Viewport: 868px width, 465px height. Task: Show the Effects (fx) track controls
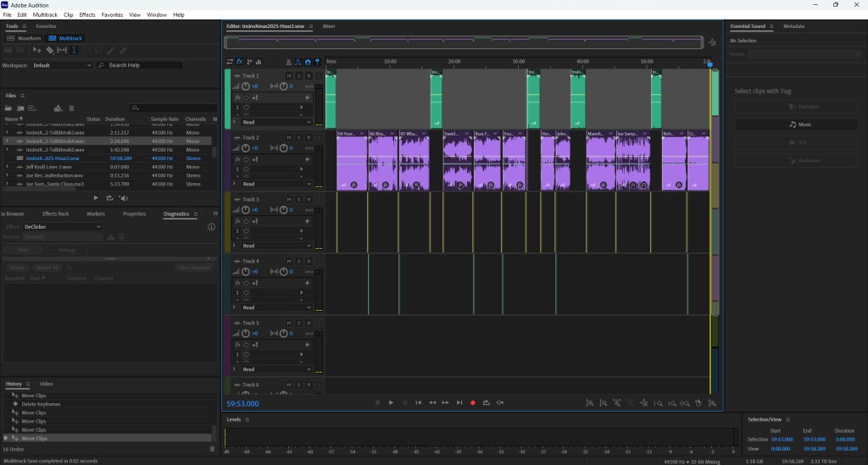(239, 62)
